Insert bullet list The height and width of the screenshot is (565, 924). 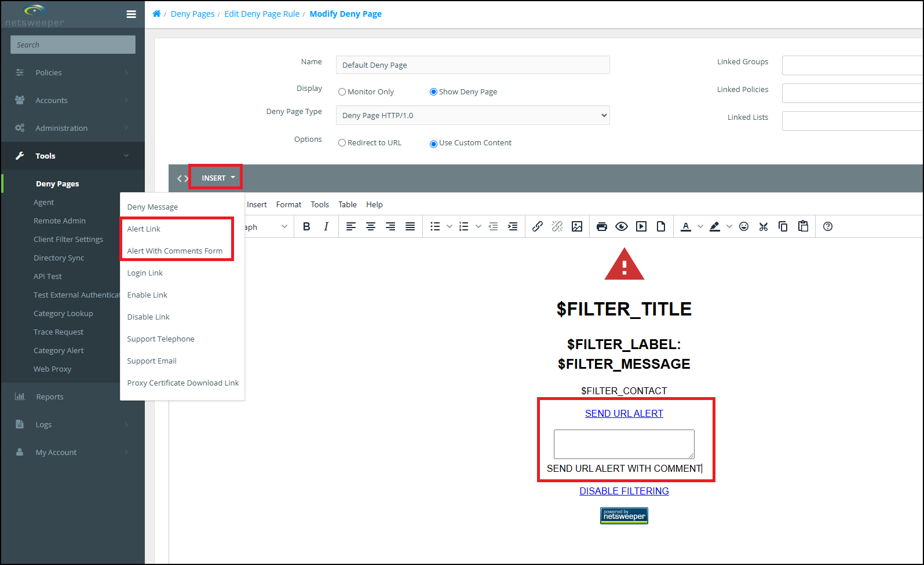pyautogui.click(x=435, y=226)
